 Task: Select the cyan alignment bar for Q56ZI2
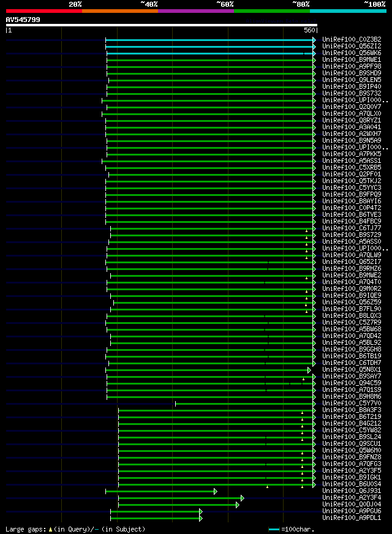click(209, 47)
